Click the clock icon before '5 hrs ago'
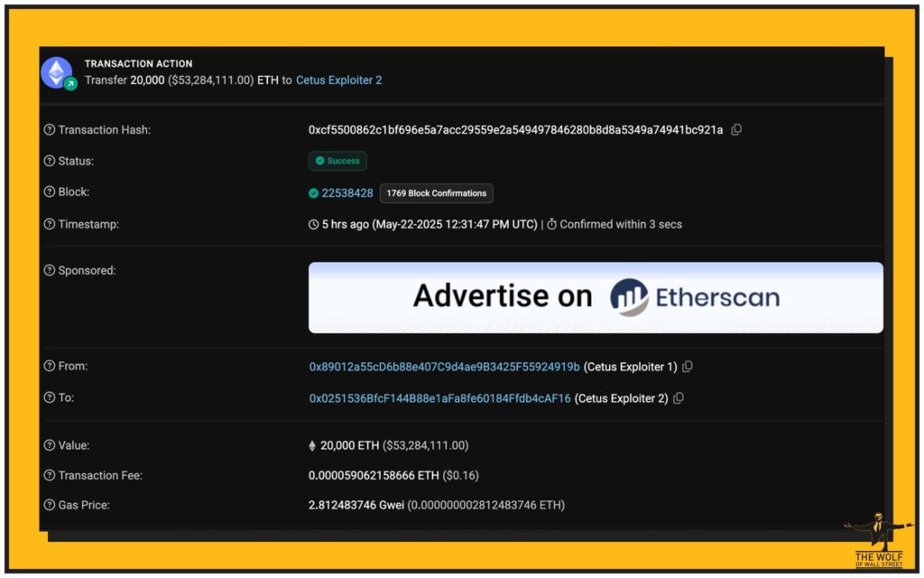Image resolution: width=924 pixels, height=578 pixels. click(313, 225)
